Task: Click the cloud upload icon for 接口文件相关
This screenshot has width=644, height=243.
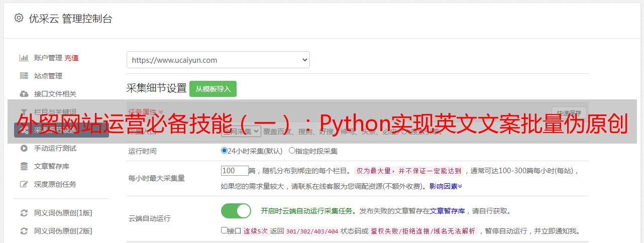Action: pyautogui.click(x=24, y=94)
